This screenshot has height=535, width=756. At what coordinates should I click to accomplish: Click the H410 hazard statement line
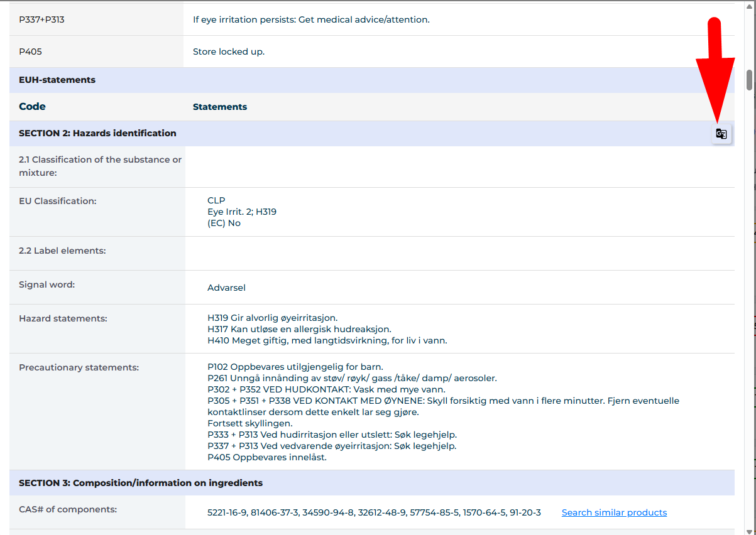coord(327,340)
